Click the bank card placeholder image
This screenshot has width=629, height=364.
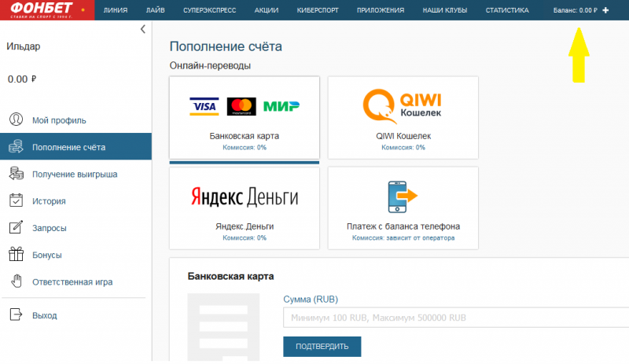223,327
